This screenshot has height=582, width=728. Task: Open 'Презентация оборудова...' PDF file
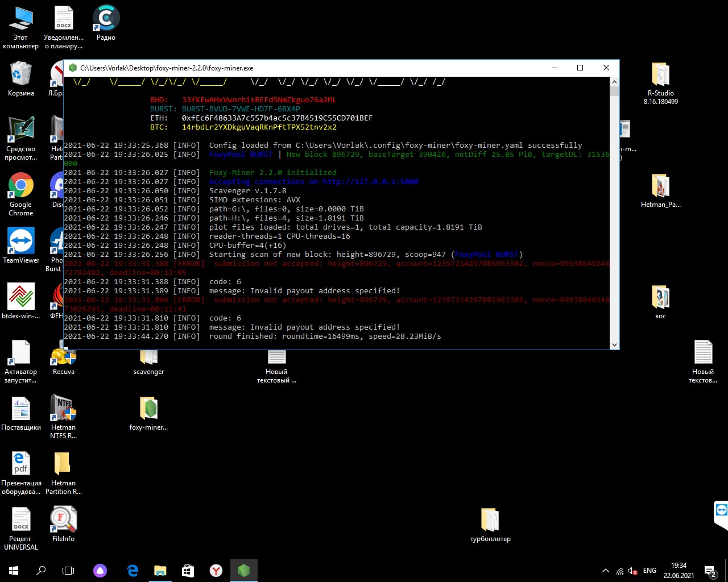(x=21, y=473)
